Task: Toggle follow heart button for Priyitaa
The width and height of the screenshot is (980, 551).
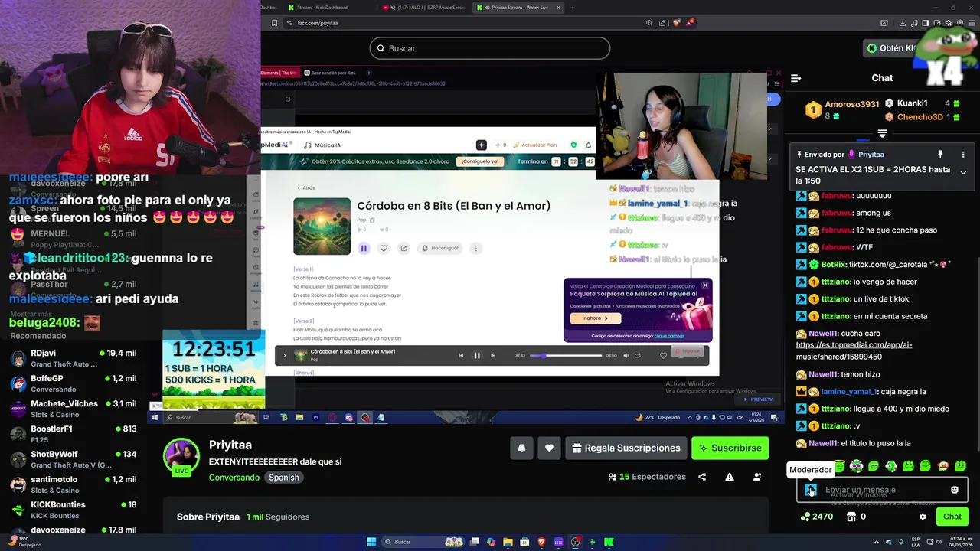Action: 549,448
